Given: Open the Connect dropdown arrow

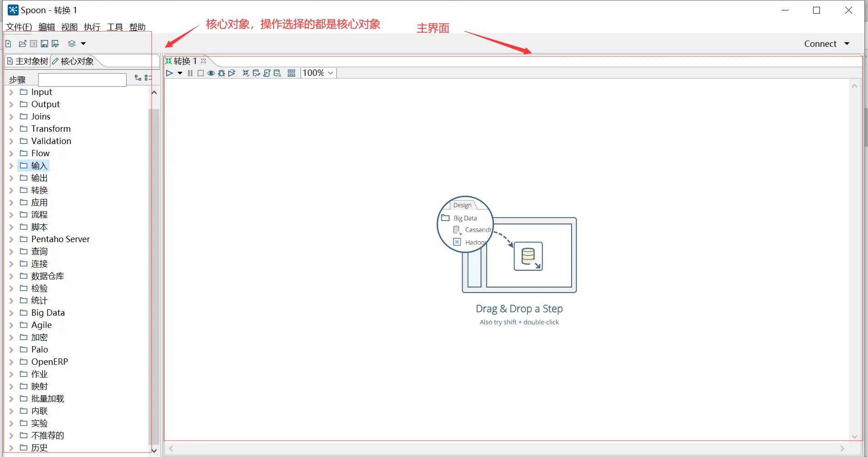Looking at the screenshot, I should point(847,44).
